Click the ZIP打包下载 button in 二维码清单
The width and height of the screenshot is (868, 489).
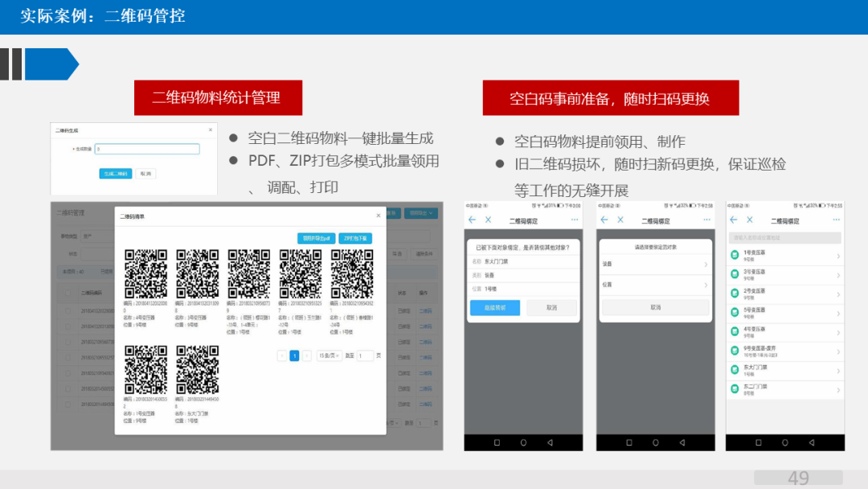pos(354,238)
